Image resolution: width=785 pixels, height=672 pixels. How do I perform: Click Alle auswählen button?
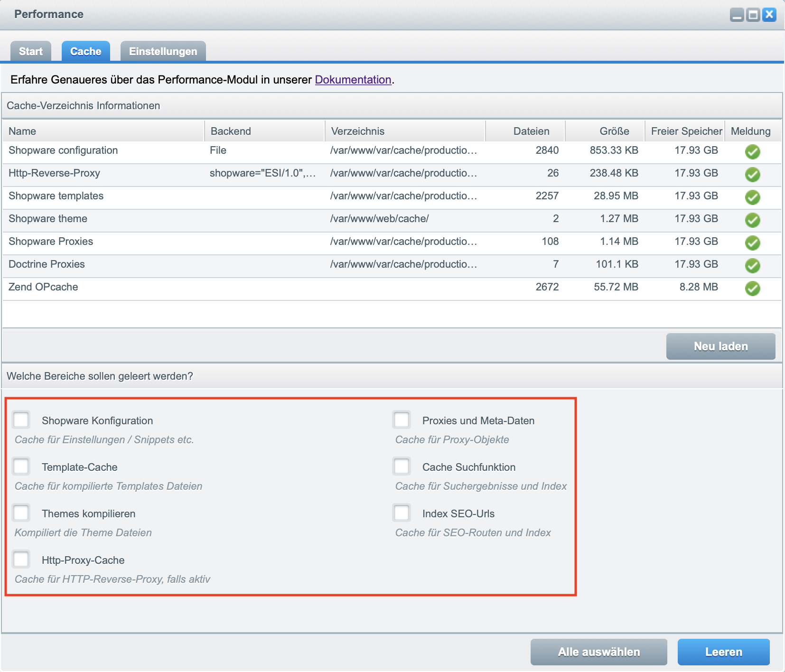(x=599, y=652)
